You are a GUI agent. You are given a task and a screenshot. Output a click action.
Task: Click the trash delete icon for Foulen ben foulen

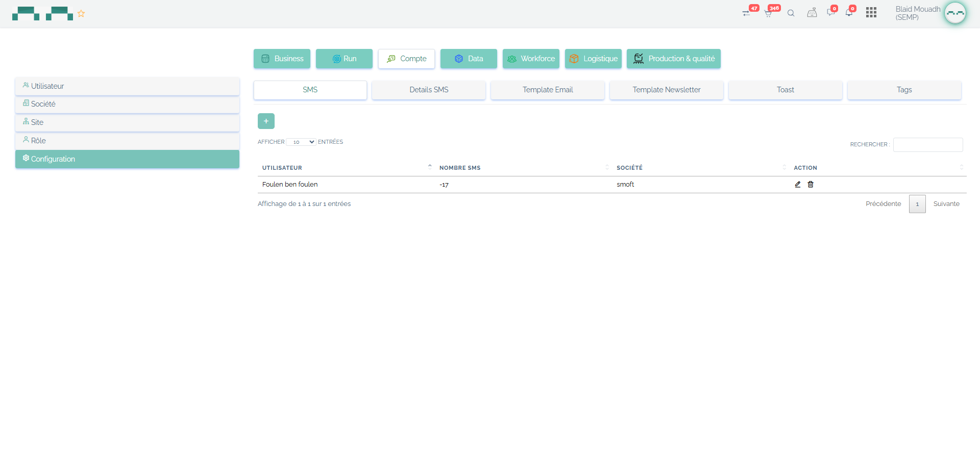[811, 185]
